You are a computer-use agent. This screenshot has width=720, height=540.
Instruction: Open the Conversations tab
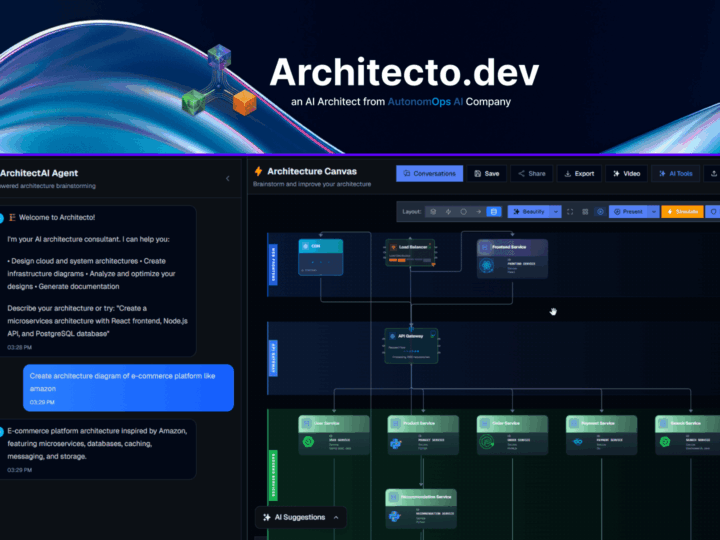click(429, 174)
